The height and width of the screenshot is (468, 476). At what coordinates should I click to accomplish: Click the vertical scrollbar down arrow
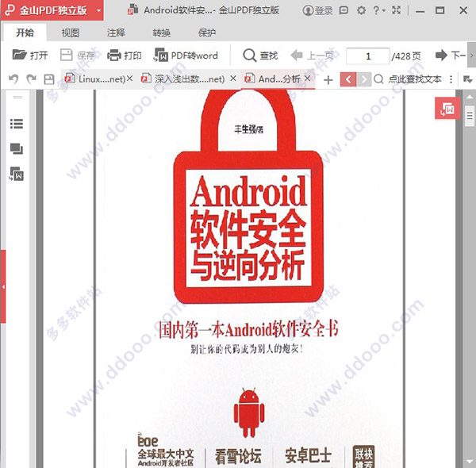pos(470,462)
